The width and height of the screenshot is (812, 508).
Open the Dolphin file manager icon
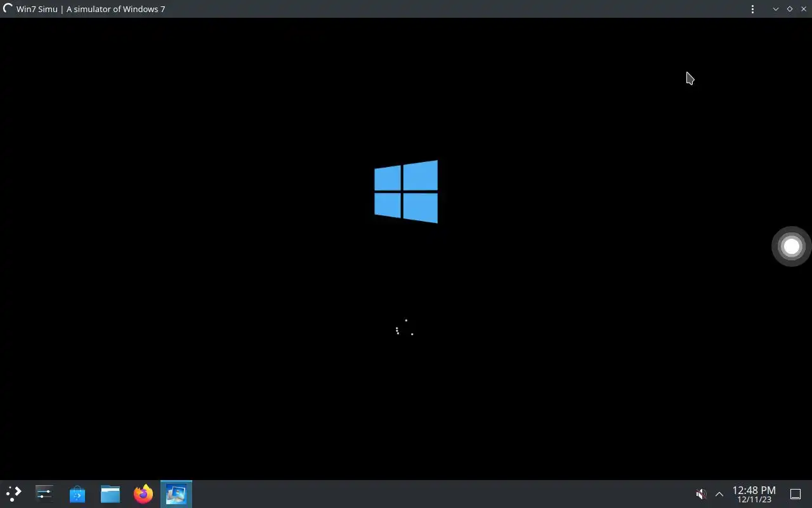tap(110, 493)
